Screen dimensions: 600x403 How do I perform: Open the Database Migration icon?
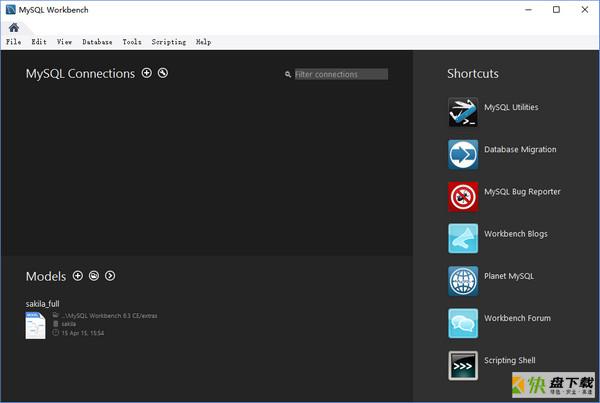point(463,154)
